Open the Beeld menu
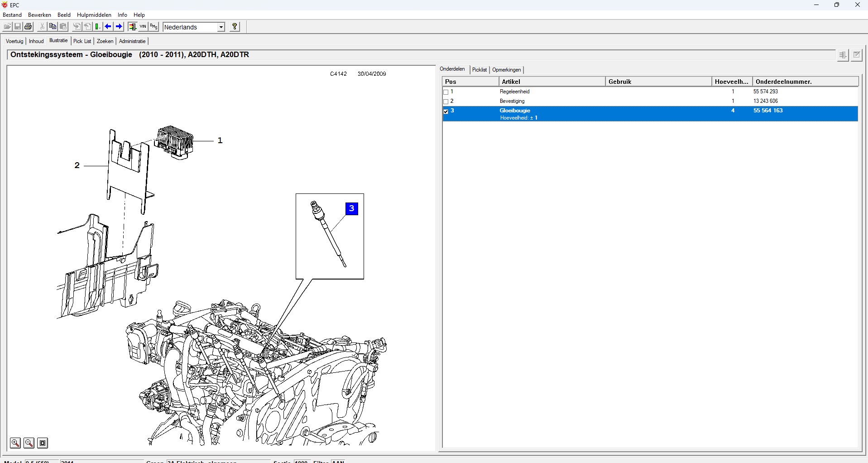 click(x=64, y=15)
